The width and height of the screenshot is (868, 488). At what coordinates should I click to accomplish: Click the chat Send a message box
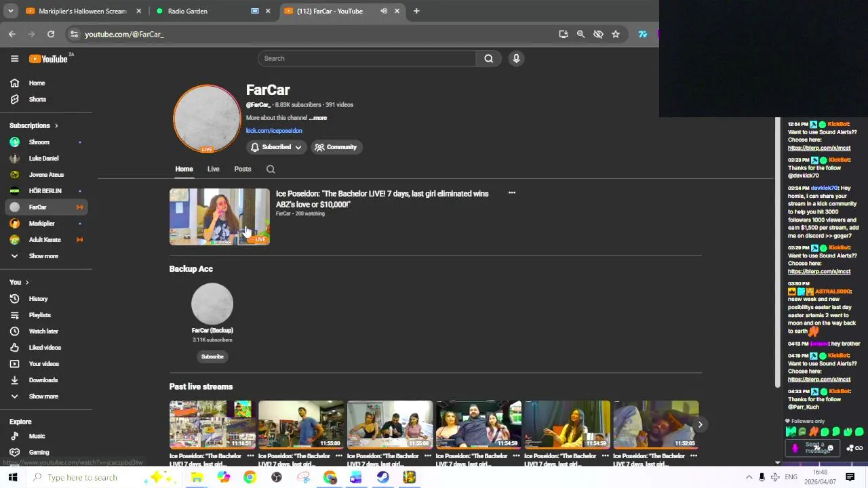[814, 448]
